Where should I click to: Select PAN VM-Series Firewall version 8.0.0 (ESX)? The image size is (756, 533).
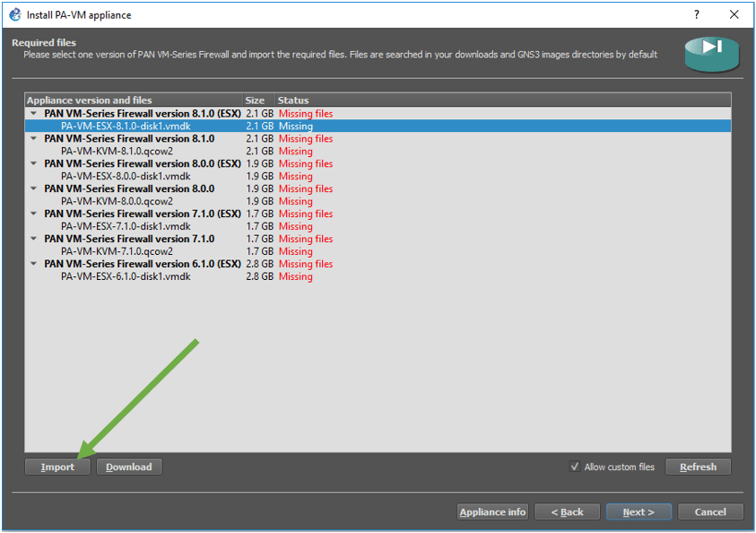tap(378, 163)
